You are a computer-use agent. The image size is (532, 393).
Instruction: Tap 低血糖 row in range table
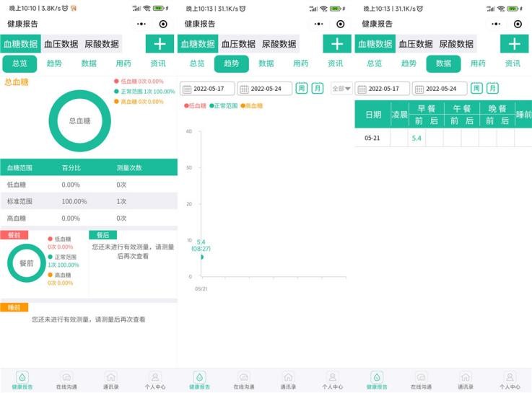89,185
